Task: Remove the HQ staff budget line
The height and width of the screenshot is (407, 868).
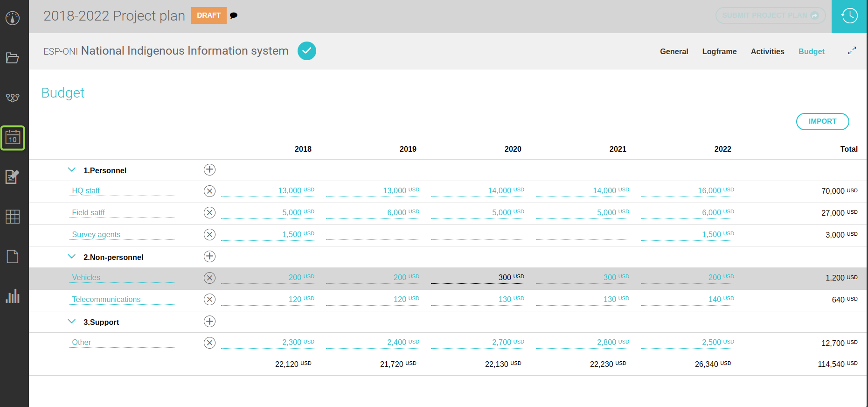Action: click(x=210, y=191)
